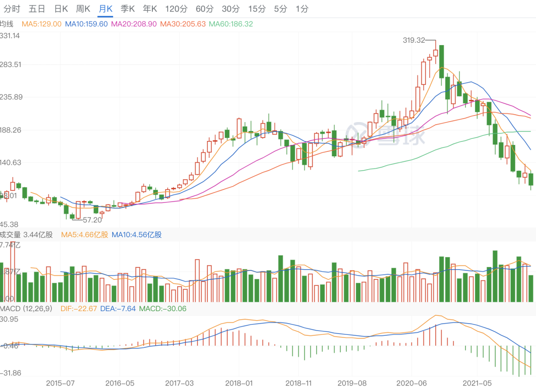Select the 年K yearly chart tab
Screen dimensions: 536x392
150,8
